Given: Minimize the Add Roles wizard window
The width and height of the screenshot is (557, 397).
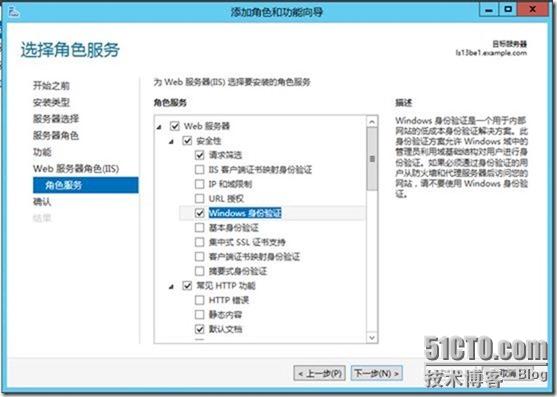Looking at the screenshot, I should (x=489, y=10).
